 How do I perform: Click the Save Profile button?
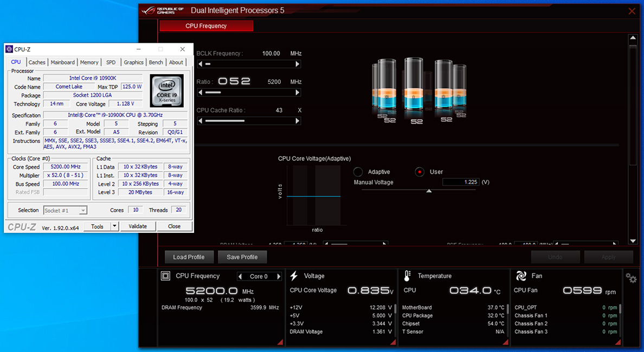242,257
